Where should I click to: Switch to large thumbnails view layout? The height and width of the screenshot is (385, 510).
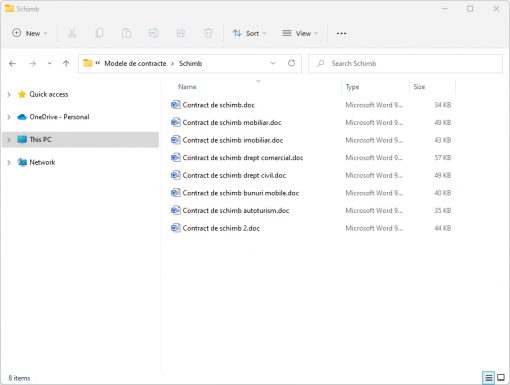pyautogui.click(x=501, y=378)
